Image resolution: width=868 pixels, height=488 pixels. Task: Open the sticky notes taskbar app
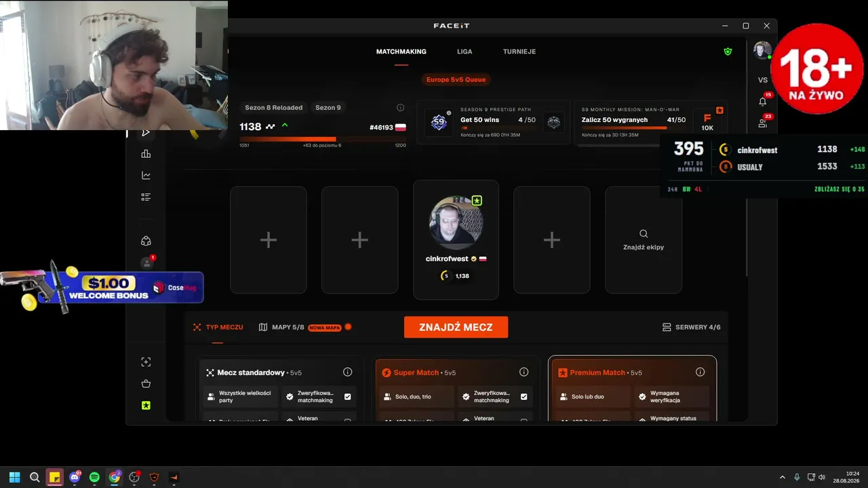(x=54, y=477)
